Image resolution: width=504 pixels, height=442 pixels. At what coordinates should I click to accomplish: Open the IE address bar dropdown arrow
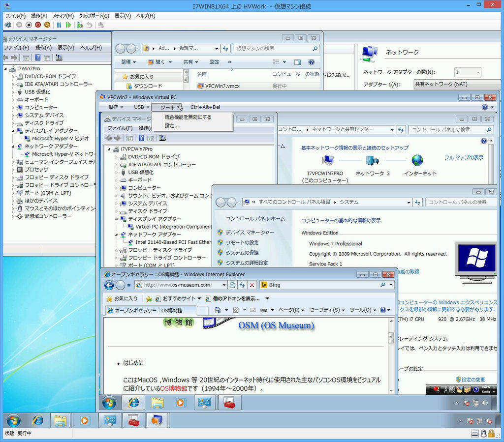click(x=224, y=285)
